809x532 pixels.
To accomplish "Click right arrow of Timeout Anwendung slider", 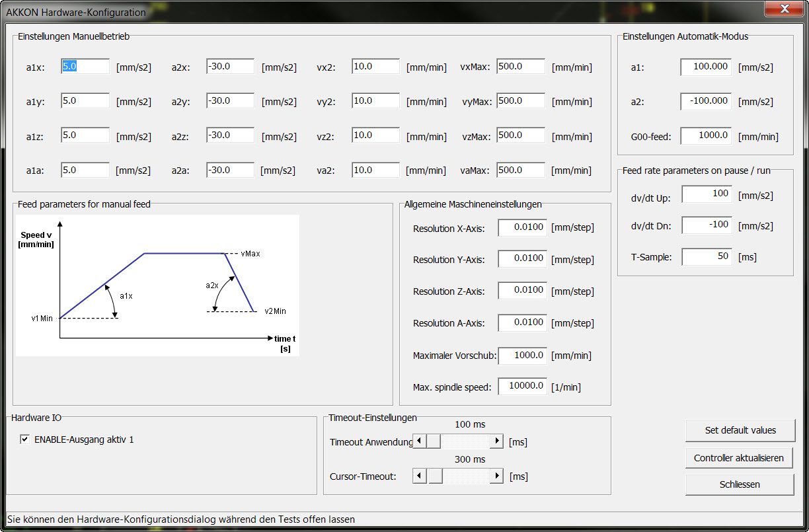I will tap(496, 441).
